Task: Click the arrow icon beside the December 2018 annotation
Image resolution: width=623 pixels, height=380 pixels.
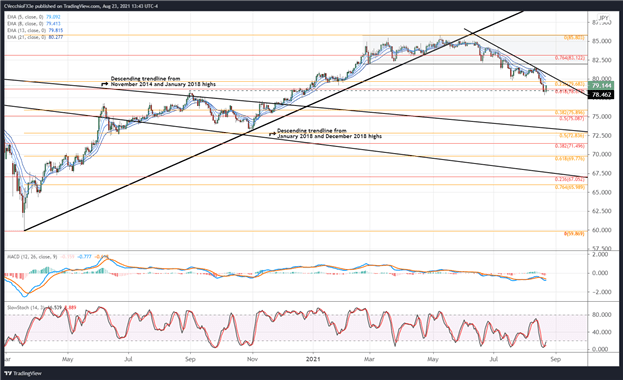Action: click(272, 134)
